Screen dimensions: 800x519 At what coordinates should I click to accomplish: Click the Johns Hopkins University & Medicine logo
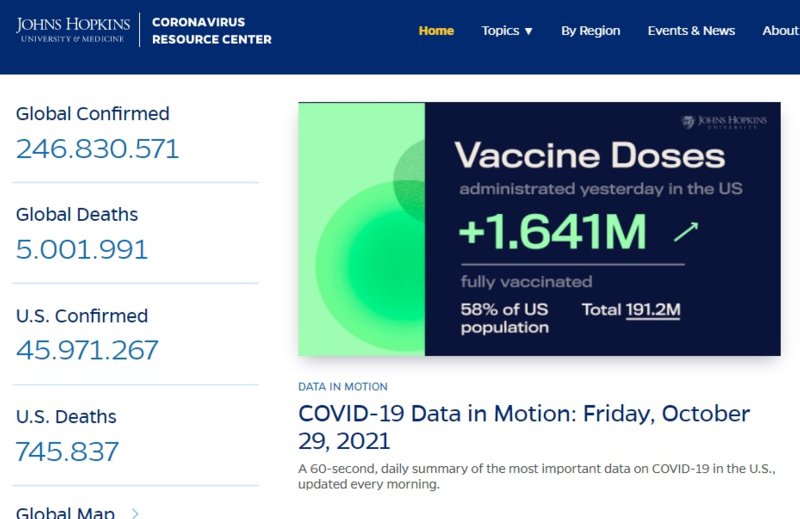(73, 30)
